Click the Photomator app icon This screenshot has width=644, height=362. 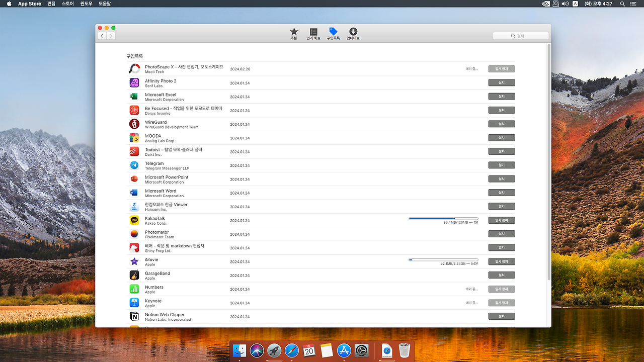134,234
